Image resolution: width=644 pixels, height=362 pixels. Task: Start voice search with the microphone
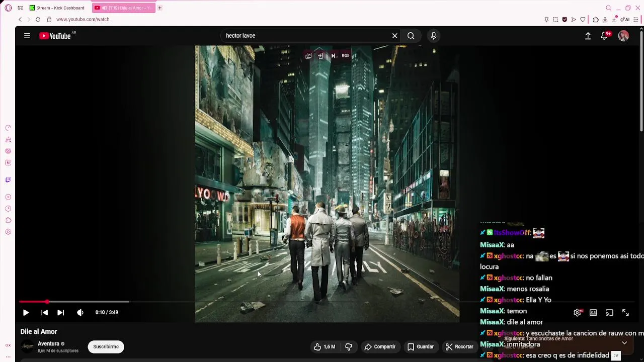[434, 36]
